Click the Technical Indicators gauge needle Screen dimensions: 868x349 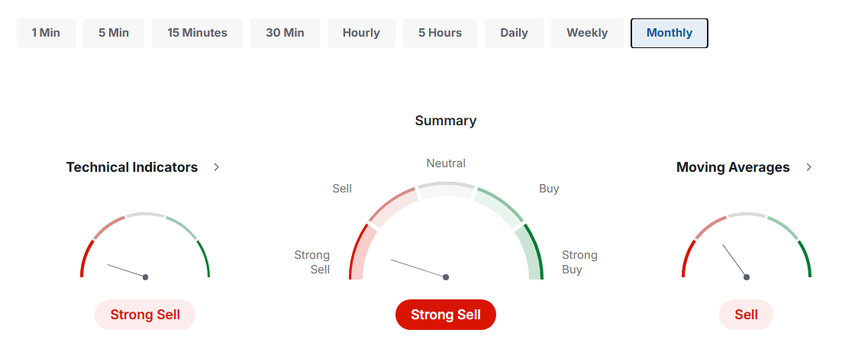tap(127, 271)
